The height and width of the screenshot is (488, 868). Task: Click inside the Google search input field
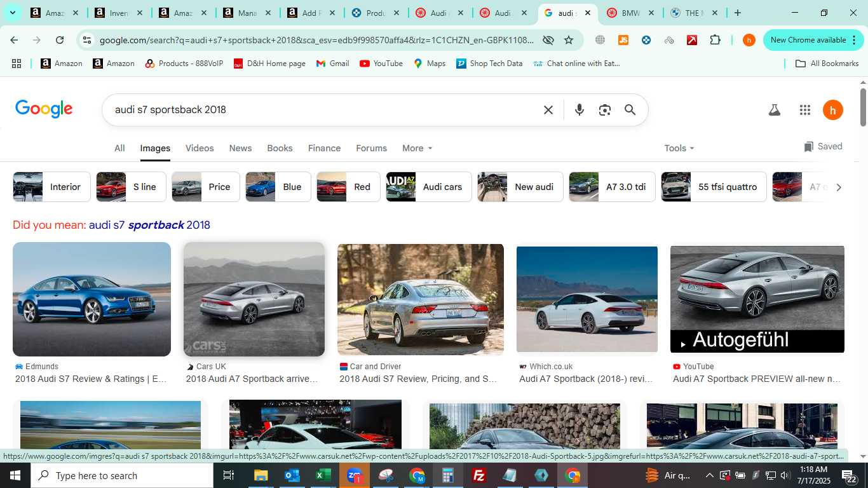[x=324, y=110]
